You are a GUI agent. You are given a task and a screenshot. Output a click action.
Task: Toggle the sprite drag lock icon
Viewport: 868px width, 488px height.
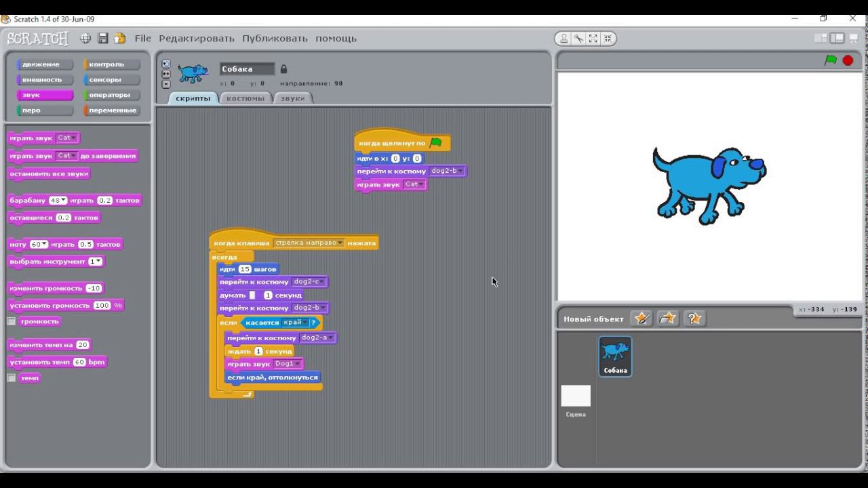tap(283, 69)
